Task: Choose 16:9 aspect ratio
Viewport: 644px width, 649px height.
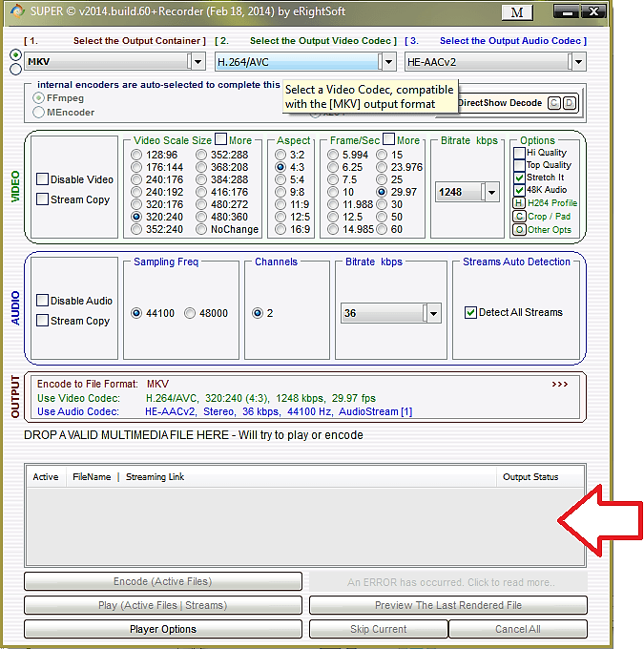Action: click(280, 229)
